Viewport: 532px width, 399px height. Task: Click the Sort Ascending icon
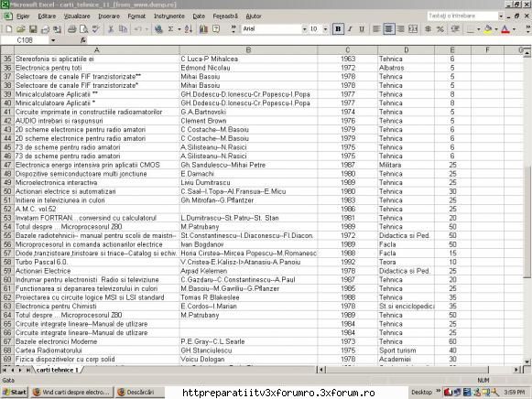click(x=189, y=29)
